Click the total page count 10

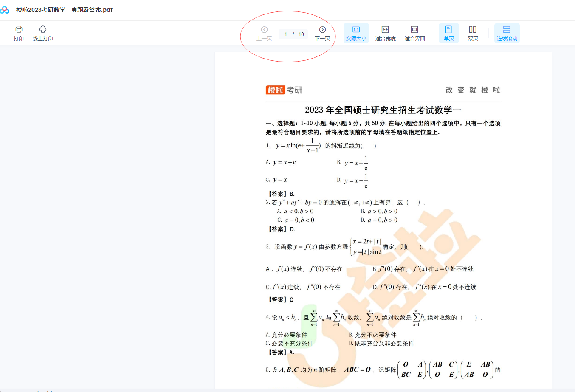point(301,34)
